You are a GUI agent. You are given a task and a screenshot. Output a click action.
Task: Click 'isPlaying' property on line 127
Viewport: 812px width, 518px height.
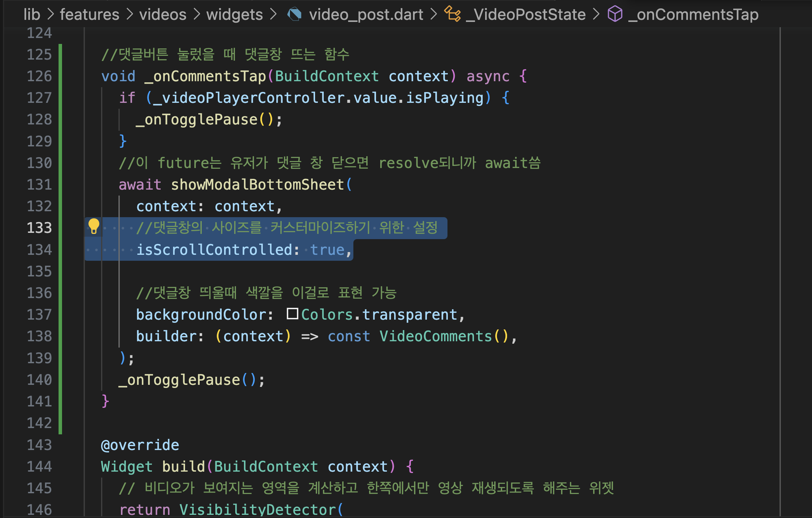coord(445,98)
